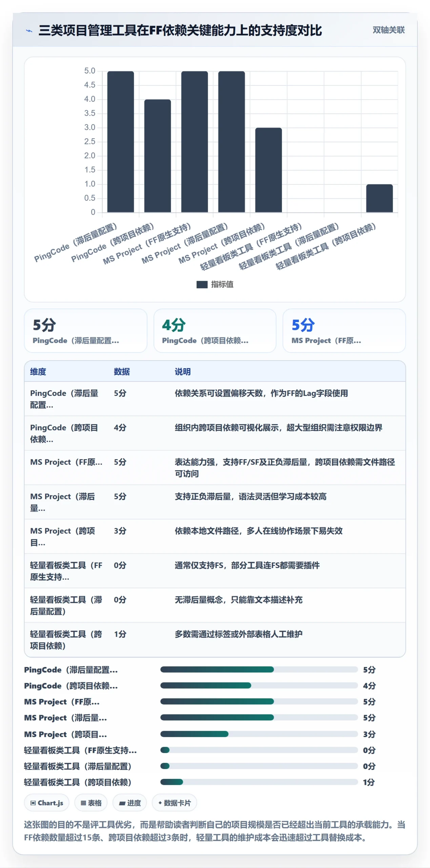Click progress bar for PingCode（跨项目依赖...
Screen dimensions: 430x868
(259, 685)
